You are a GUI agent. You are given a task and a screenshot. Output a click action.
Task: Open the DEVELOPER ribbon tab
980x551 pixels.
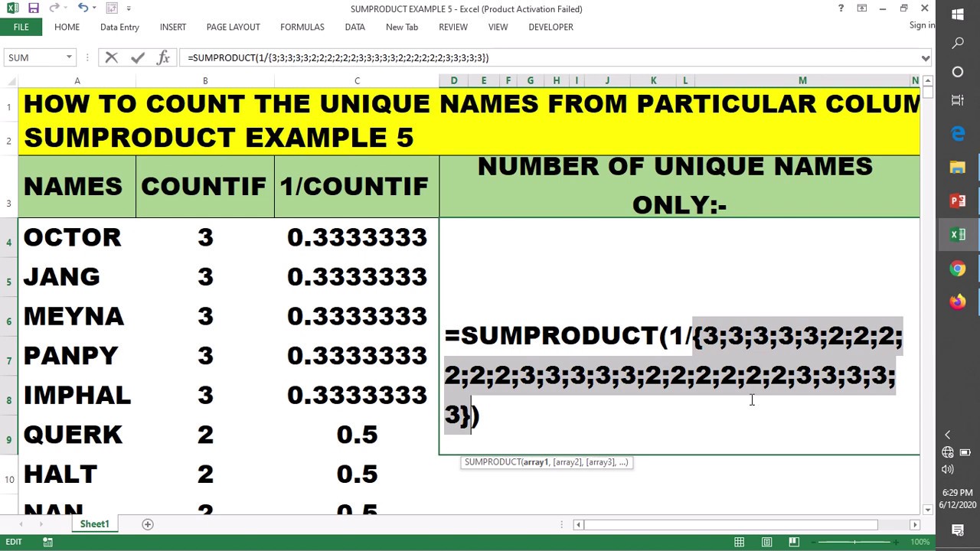pyautogui.click(x=550, y=27)
